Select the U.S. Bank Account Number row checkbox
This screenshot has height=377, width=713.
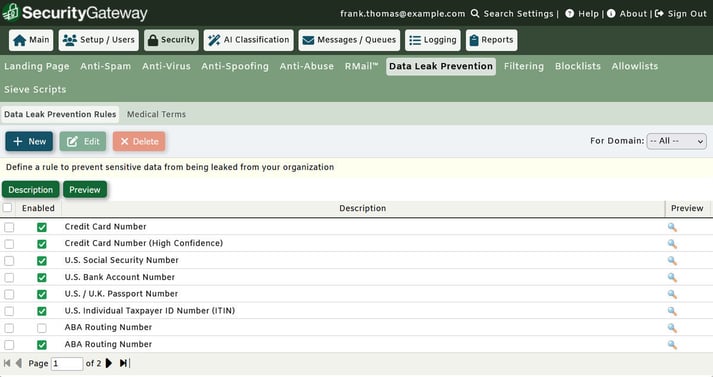(9, 277)
